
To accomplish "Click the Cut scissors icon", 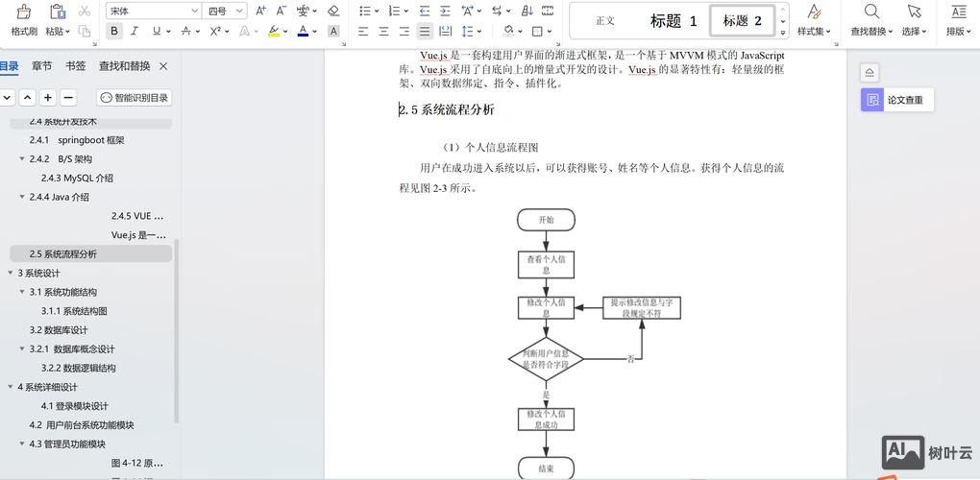I will pos(85,11).
